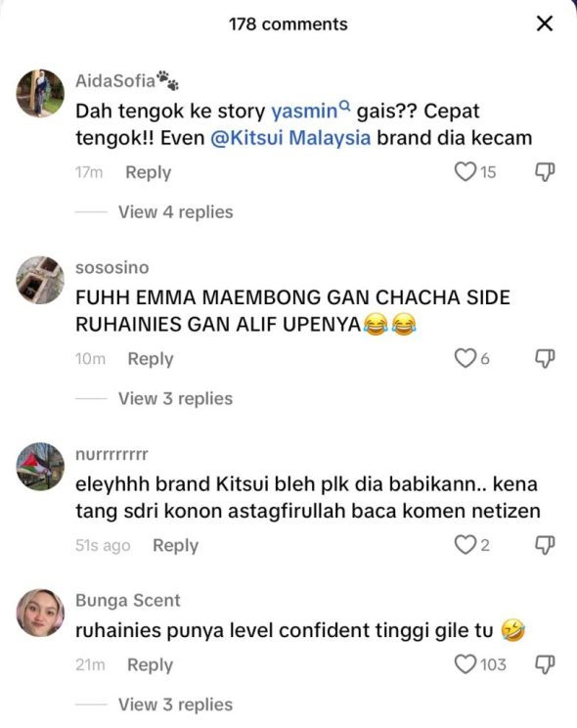Dislike Bunga Scent's comment
Image resolution: width=577 pixels, height=728 pixels.
(545, 664)
